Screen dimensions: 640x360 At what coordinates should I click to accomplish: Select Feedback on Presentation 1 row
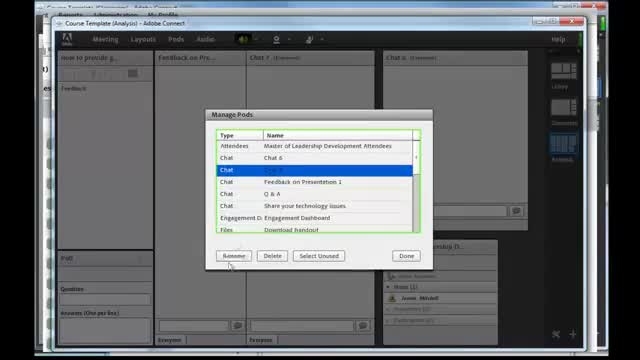(x=314, y=182)
